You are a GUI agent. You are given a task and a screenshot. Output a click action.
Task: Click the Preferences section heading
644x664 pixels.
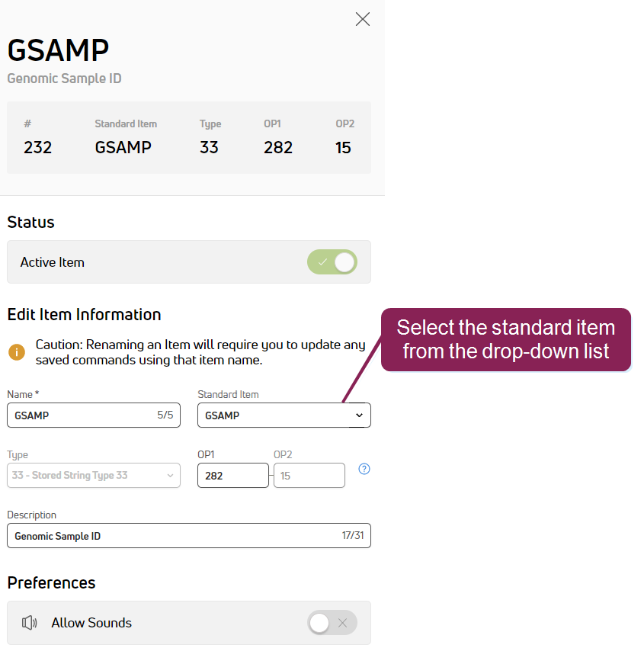pyautogui.click(x=52, y=582)
